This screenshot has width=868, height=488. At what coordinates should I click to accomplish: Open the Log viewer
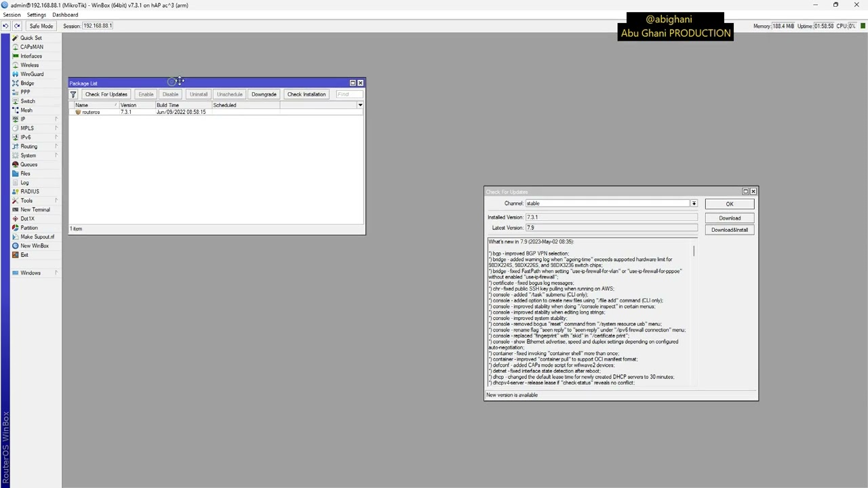pos(24,182)
